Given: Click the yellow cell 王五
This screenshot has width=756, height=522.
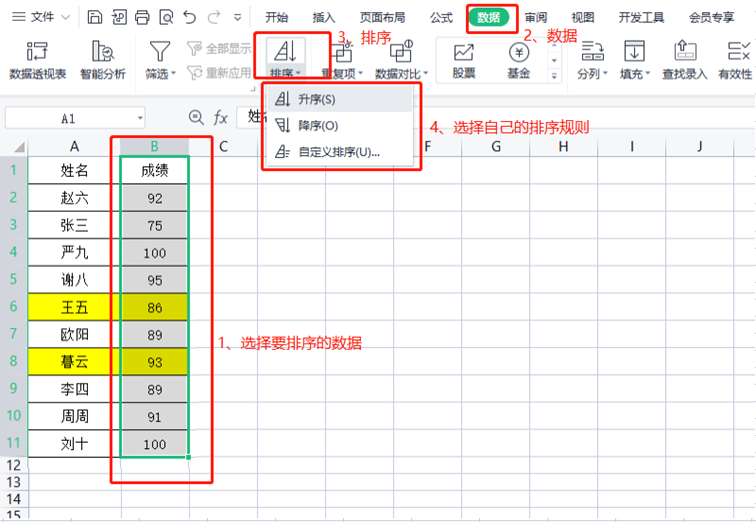Looking at the screenshot, I should 74,307.
